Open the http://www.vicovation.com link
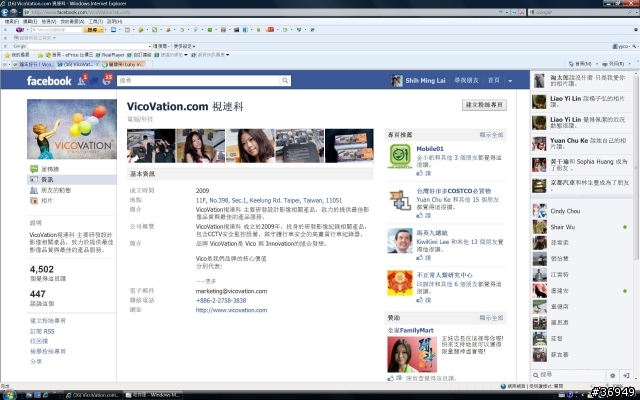 [x=231, y=310]
